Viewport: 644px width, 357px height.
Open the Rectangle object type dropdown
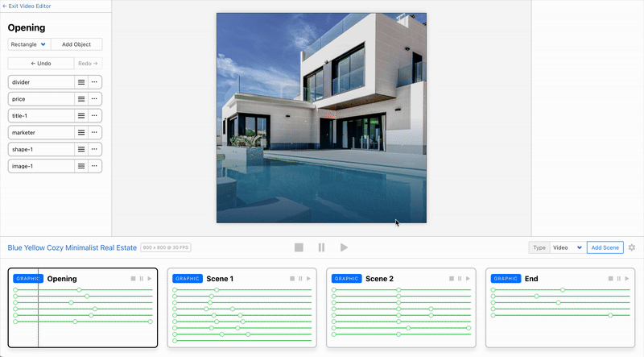28,44
